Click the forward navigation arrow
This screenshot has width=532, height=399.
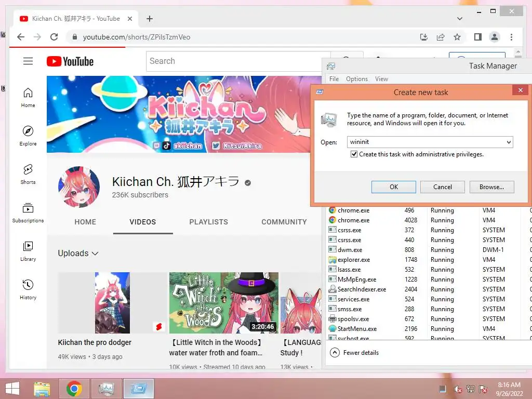(37, 37)
